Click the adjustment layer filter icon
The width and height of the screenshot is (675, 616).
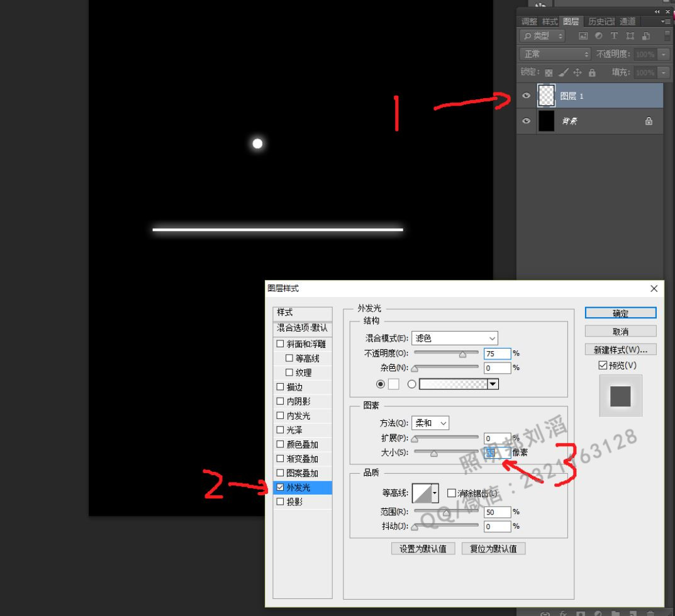(598, 36)
